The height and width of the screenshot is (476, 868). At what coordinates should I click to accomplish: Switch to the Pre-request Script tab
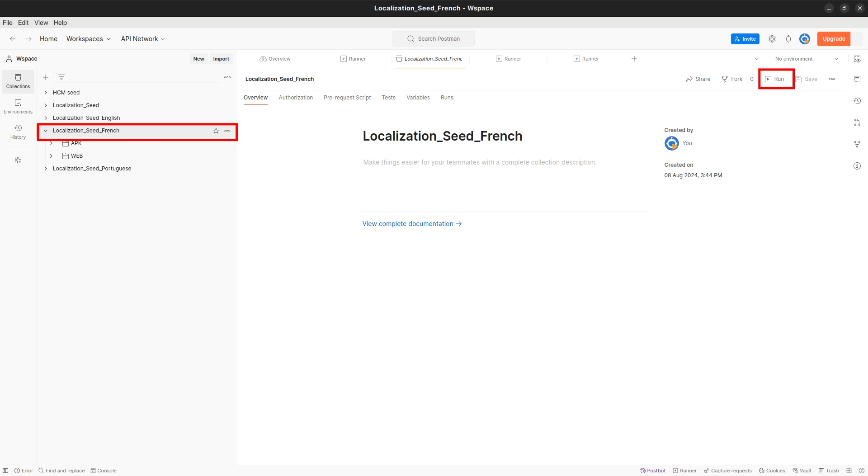tap(347, 98)
